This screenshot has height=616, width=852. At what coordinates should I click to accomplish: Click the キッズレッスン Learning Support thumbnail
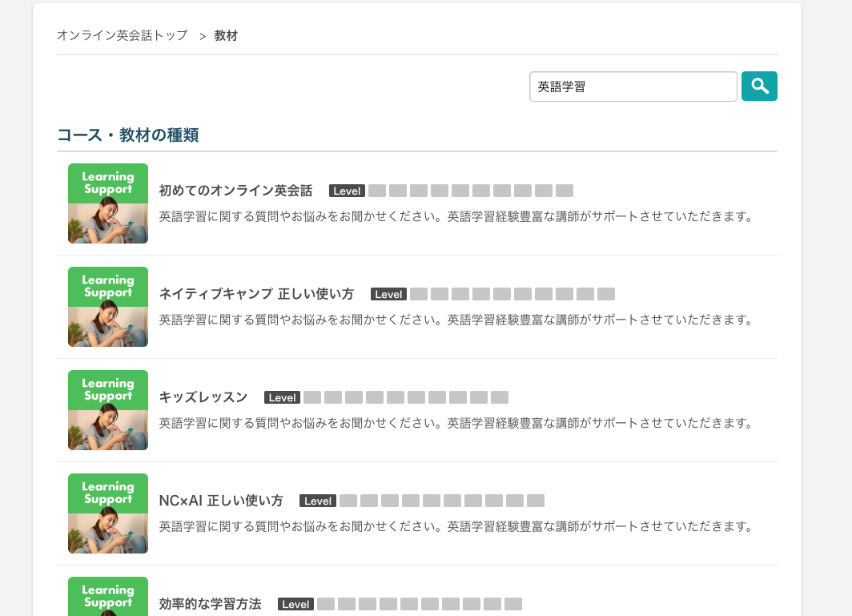(x=108, y=410)
